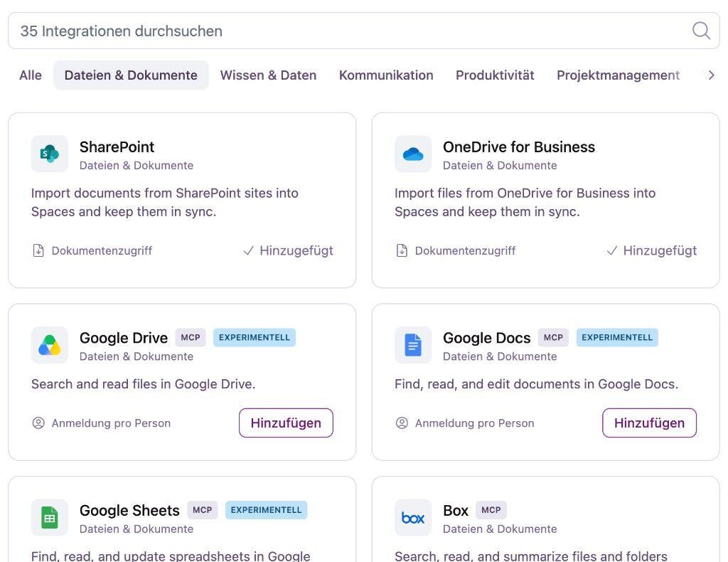Click the EXPERIMENTELL badge on Google Docs
Screen dimensions: 728x562
[617, 338]
